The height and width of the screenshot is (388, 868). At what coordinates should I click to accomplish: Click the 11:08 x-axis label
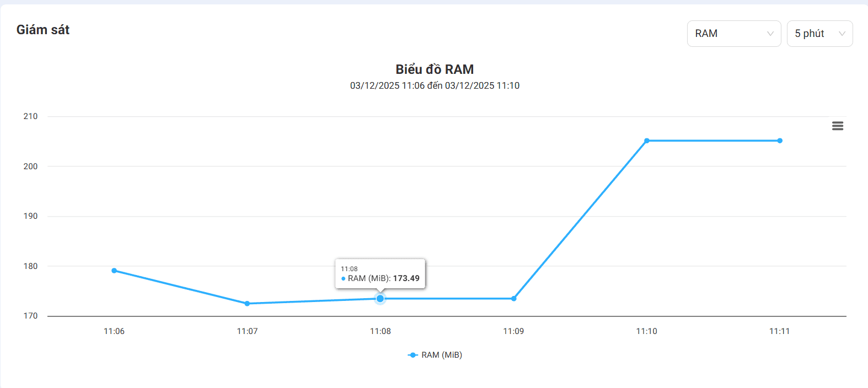click(x=380, y=331)
